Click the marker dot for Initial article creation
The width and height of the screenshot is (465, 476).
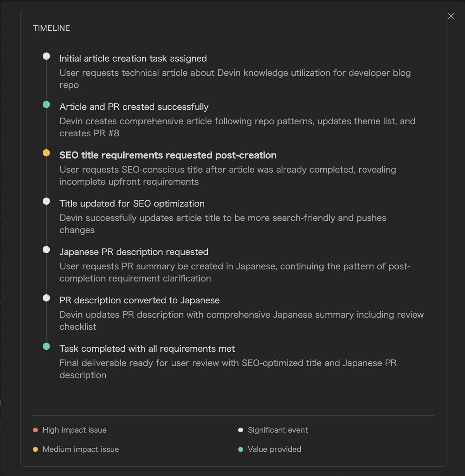(46, 56)
